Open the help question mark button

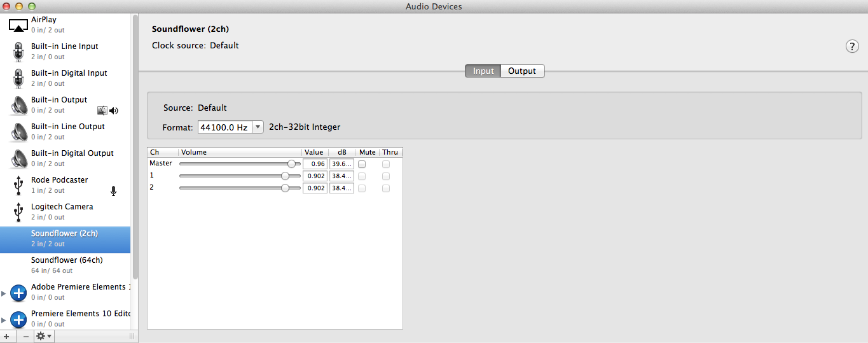pyautogui.click(x=851, y=46)
